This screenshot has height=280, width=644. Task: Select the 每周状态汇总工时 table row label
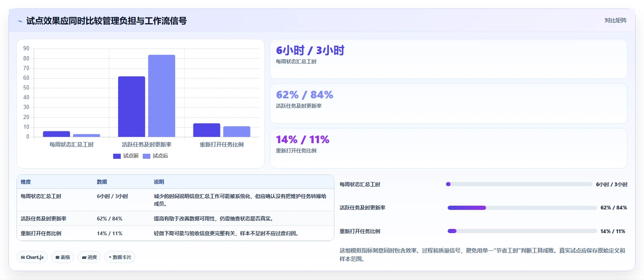[x=41, y=196]
